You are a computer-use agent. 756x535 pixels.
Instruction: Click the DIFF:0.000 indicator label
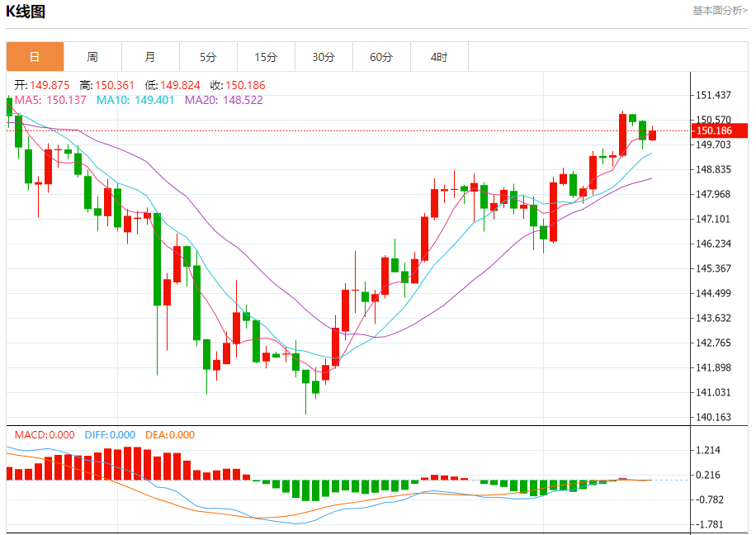coord(110,434)
